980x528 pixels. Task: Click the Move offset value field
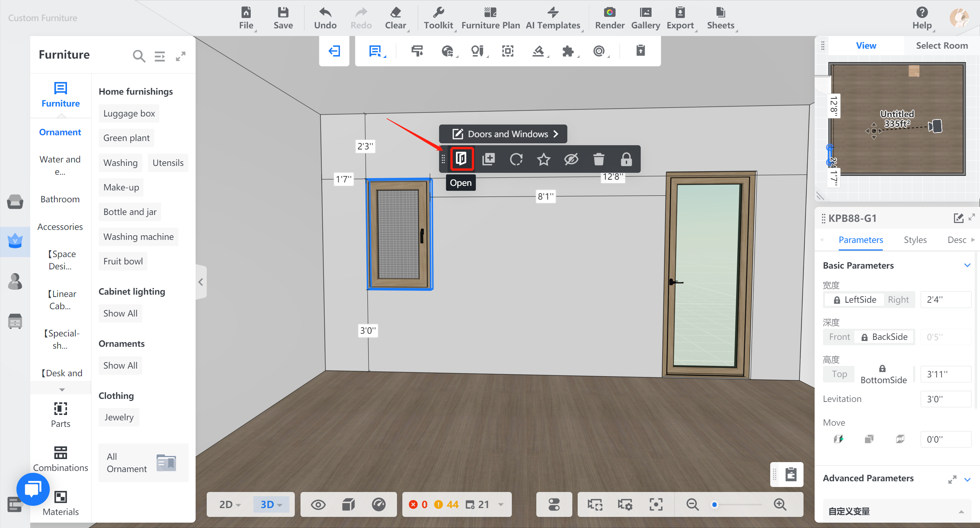point(946,439)
